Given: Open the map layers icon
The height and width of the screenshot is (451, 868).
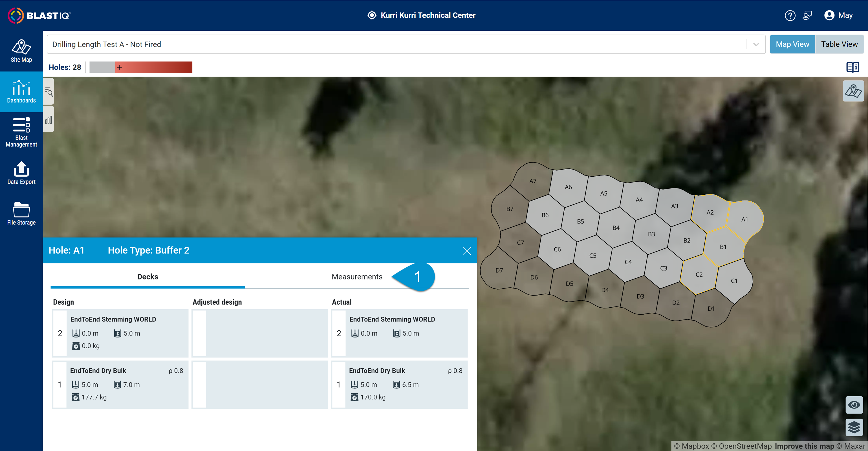Looking at the screenshot, I should coord(854,427).
